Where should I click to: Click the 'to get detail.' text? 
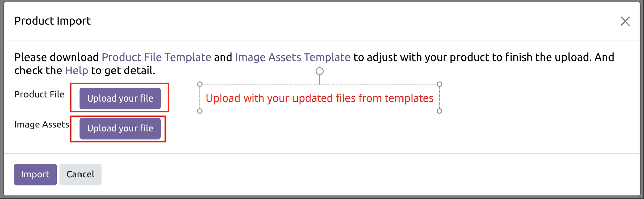[123, 71]
